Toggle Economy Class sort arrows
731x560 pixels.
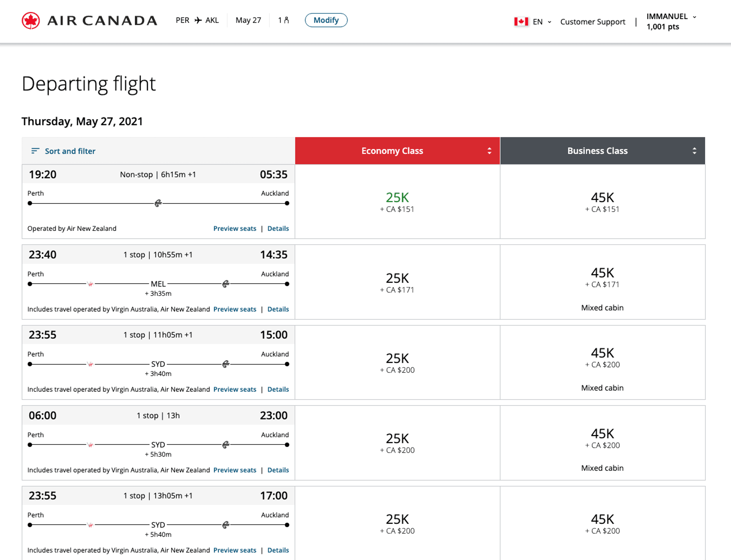[489, 151]
